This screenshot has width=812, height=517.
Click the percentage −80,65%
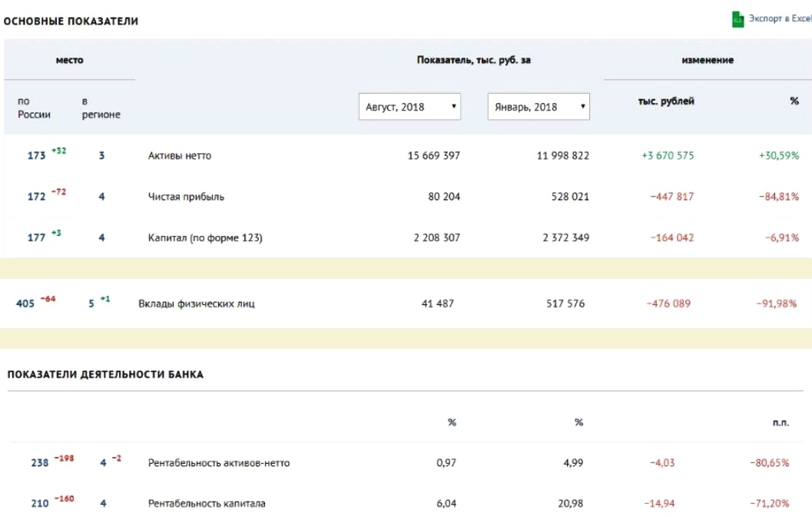[x=770, y=462]
